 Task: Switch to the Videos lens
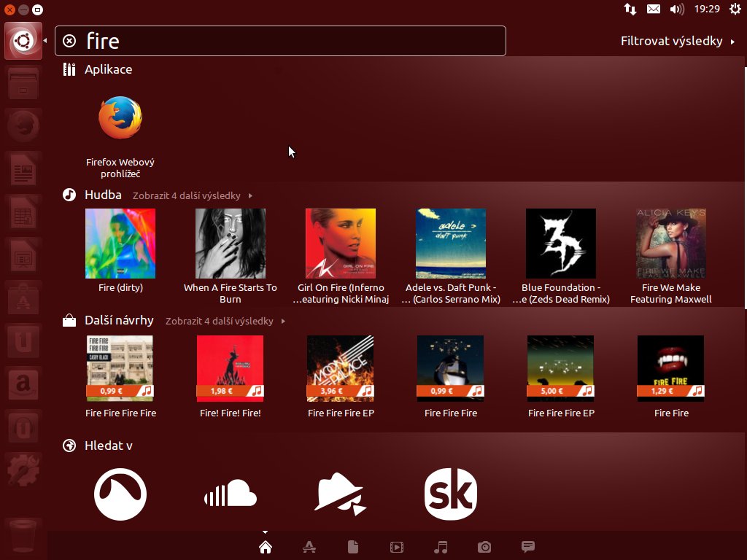[x=396, y=547]
